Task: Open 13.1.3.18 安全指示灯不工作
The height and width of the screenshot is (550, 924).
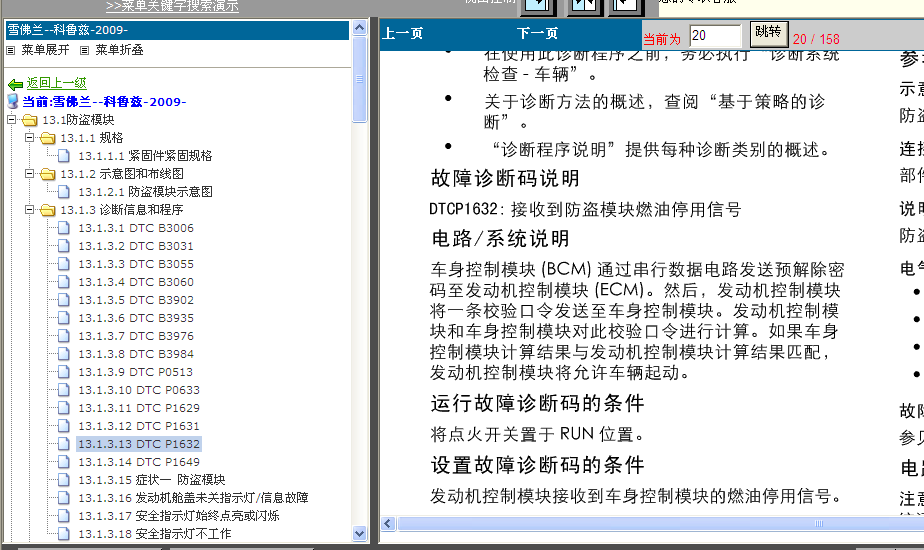Action: click(155, 533)
